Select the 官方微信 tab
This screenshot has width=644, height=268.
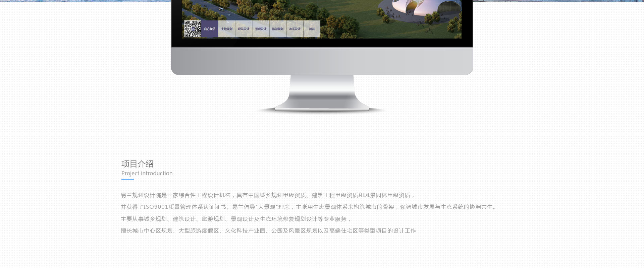point(210,29)
